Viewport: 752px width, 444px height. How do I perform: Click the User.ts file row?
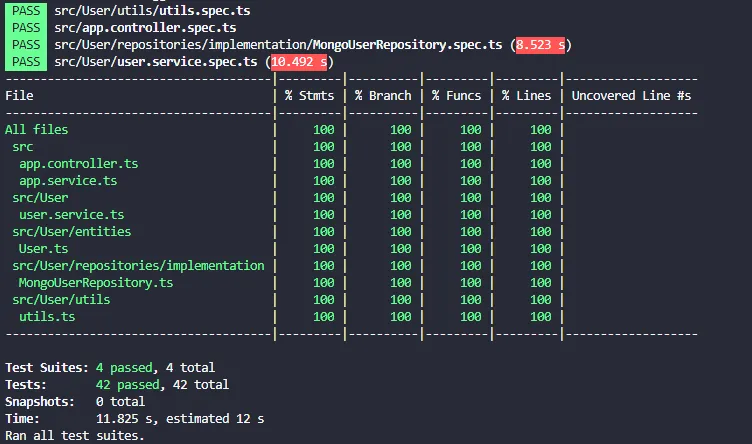43,249
